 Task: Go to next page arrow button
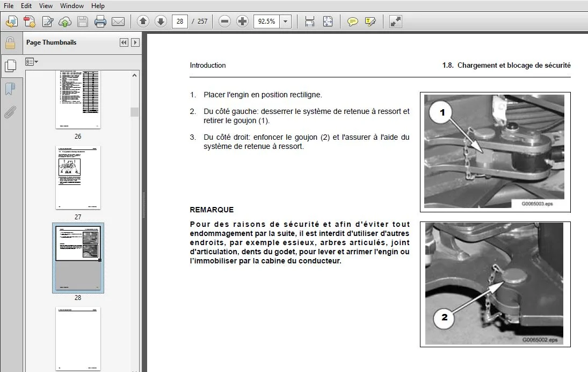tap(161, 22)
